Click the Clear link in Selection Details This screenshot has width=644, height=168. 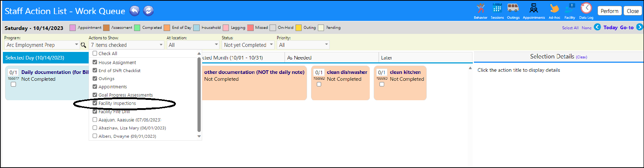581,57
